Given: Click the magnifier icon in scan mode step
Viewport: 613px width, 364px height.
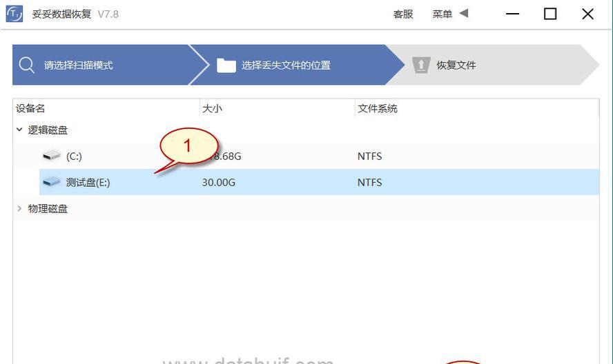Looking at the screenshot, I should coord(27,65).
